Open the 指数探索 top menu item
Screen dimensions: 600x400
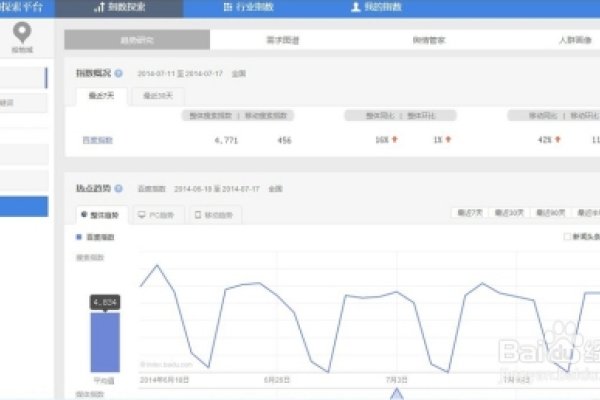pyautogui.click(x=119, y=8)
